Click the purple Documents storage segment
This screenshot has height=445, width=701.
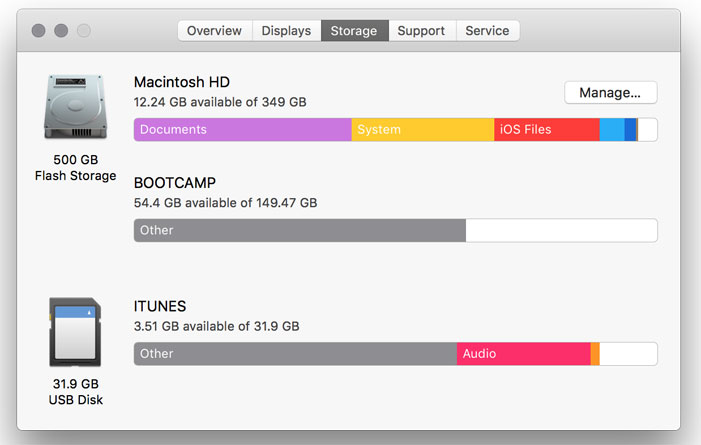tap(243, 130)
